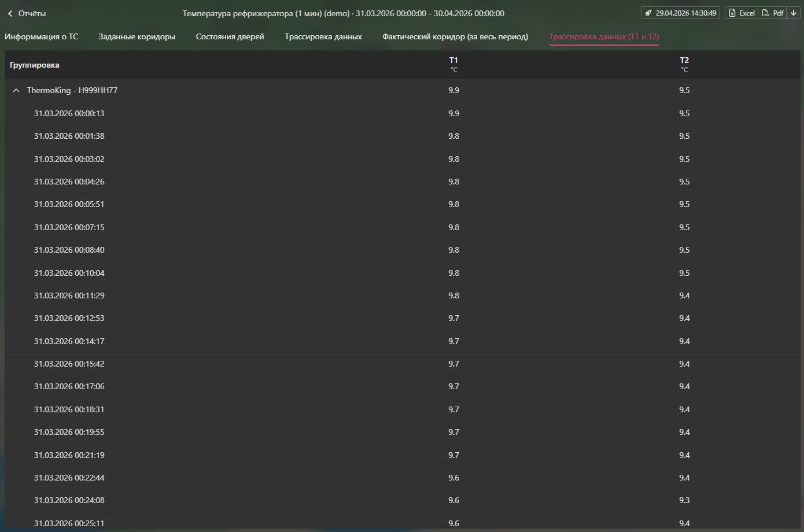The image size is (804, 532).
Task: Select the row 31.03.2026 00:11:29
Action: 69,295
